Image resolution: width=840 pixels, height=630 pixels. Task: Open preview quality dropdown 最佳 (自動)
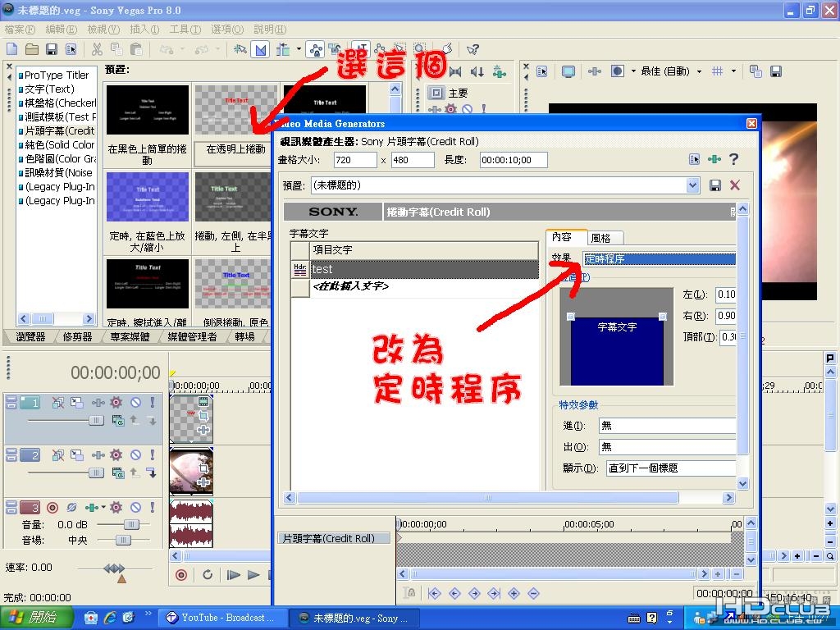point(671,71)
